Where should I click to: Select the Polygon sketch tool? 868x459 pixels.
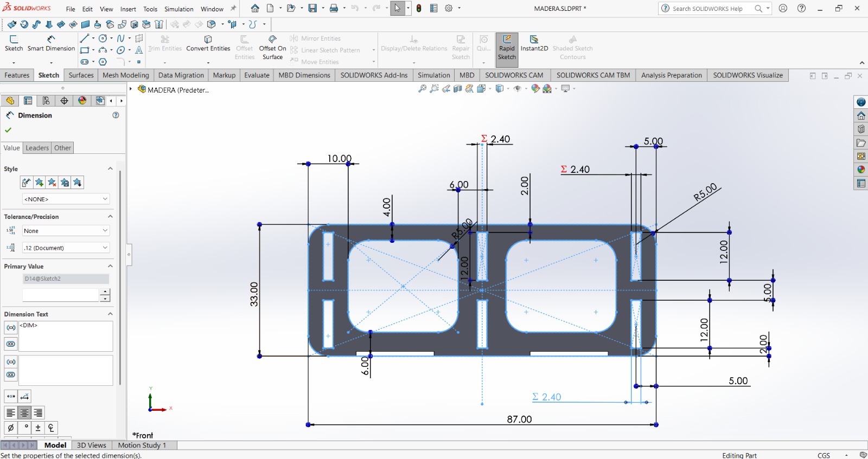click(103, 62)
